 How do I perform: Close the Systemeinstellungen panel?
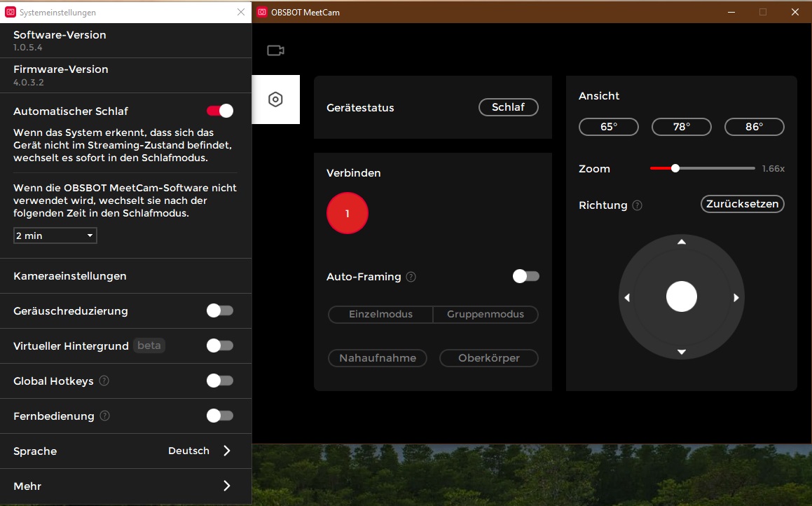tap(241, 12)
